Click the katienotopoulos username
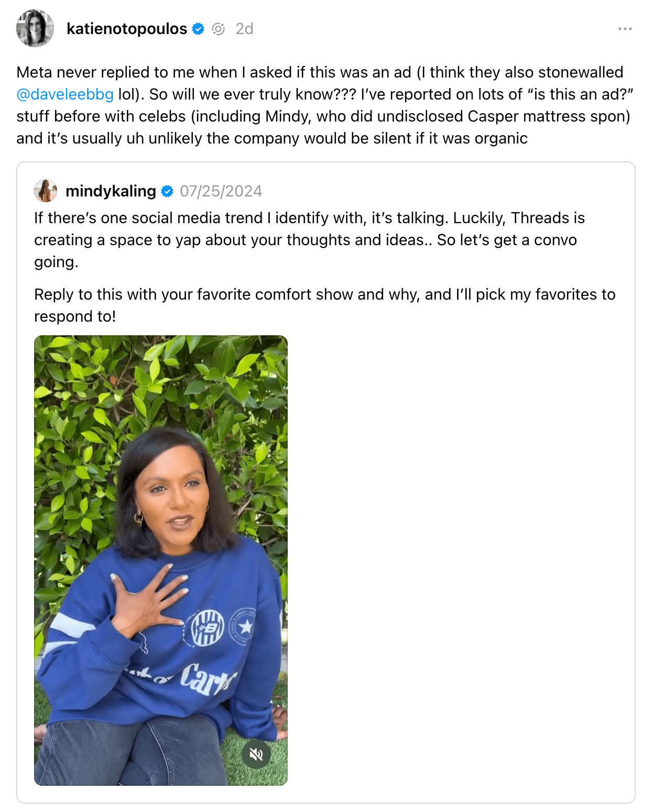Image resolution: width=654 pixels, height=812 pixels. (x=127, y=29)
